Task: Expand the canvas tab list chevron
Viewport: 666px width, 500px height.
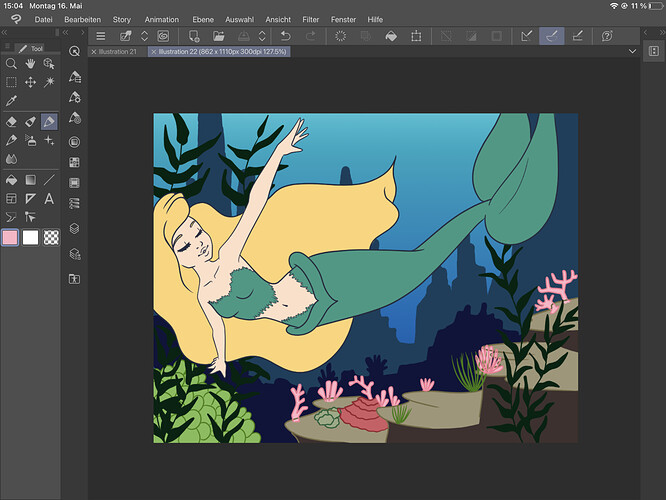Action: click(x=633, y=51)
